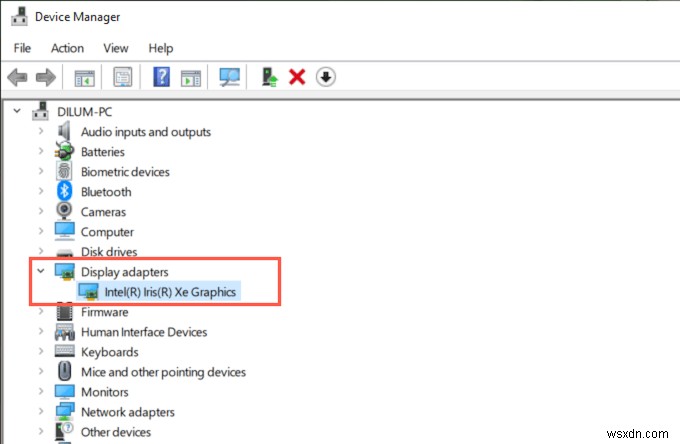Click the Firmware chip icon
Screen dimensions: 680x444
click(64, 312)
